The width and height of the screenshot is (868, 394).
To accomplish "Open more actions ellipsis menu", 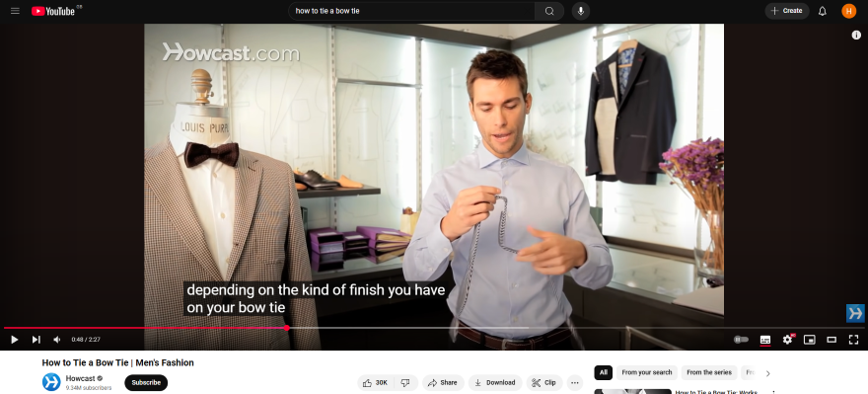I will coord(575,382).
